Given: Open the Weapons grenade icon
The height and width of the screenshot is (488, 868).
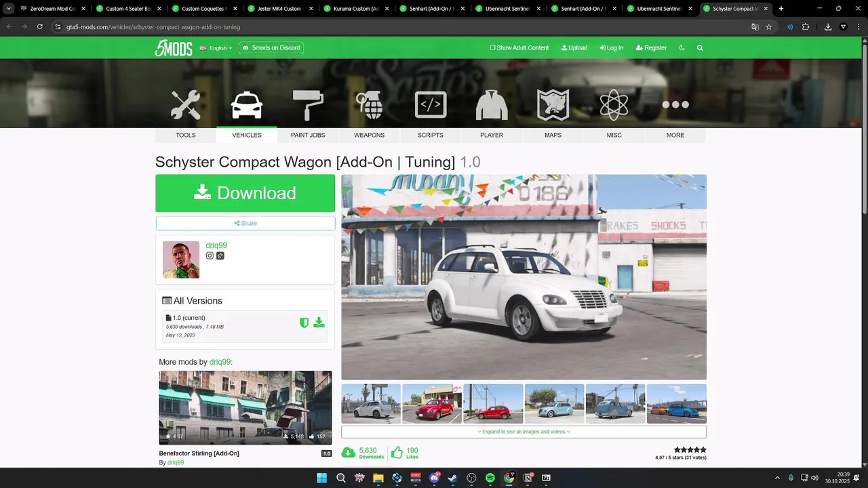Looking at the screenshot, I should (369, 105).
